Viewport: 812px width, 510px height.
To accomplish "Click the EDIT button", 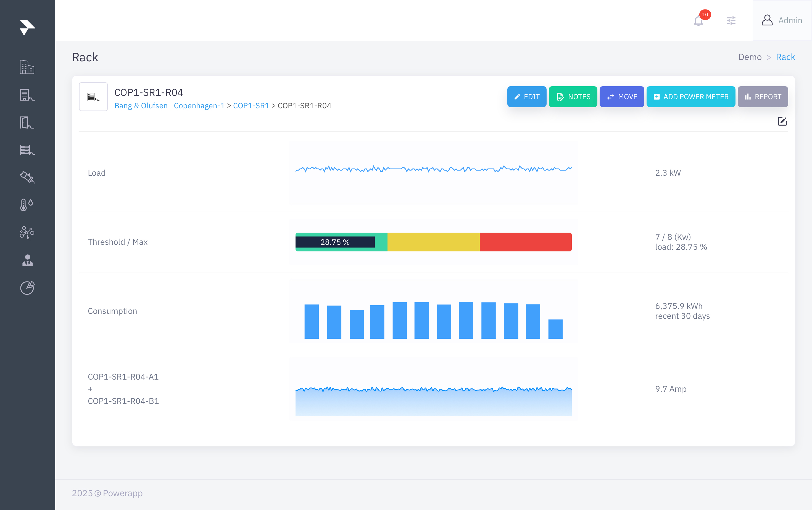I will tap(526, 97).
